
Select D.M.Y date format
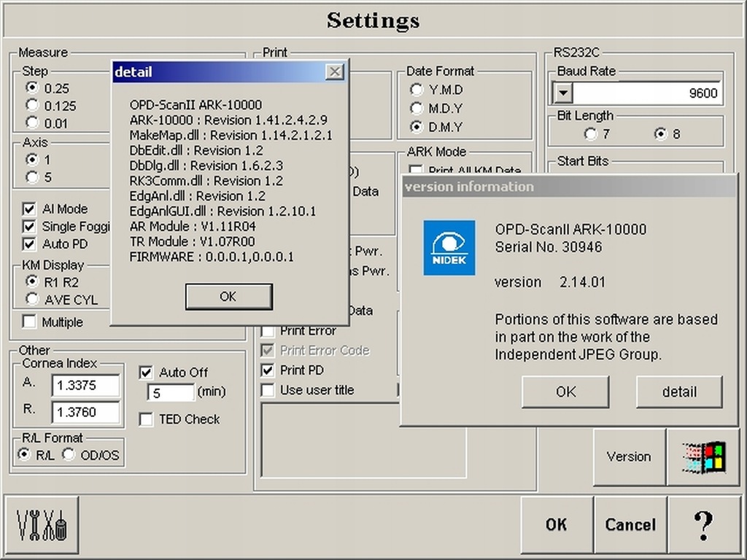tap(417, 127)
